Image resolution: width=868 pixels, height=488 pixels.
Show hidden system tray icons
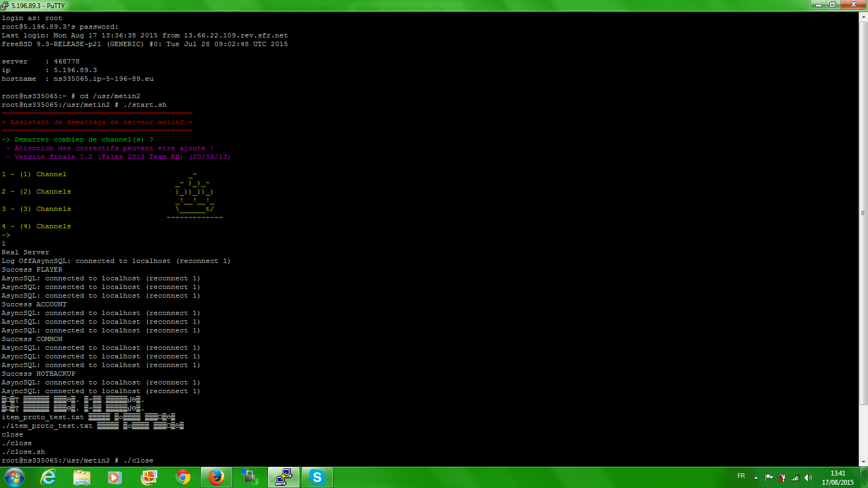(756, 478)
